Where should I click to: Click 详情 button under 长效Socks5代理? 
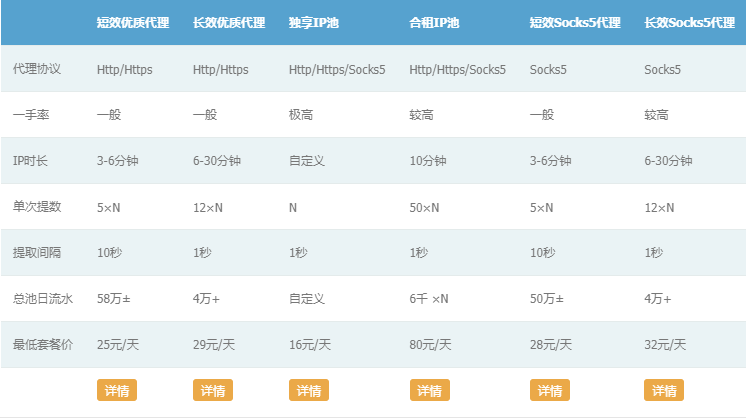coord(664,390)
